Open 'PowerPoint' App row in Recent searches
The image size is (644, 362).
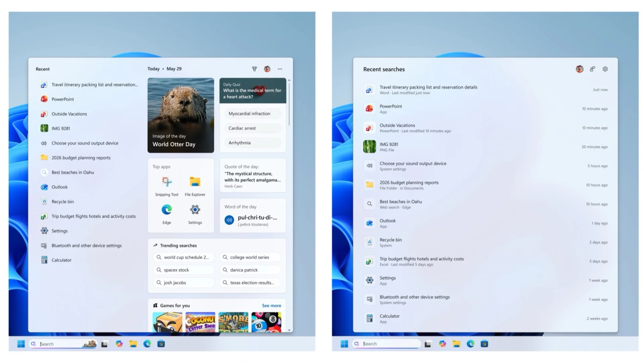(485, 109)
